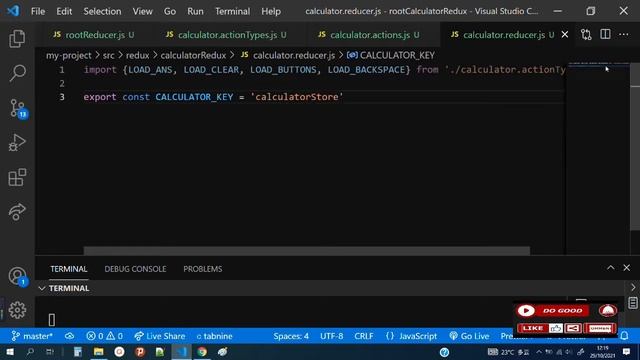Viewport: 640px width, 360px height.
Task: Open the Help menu
Action: point(271,11)
